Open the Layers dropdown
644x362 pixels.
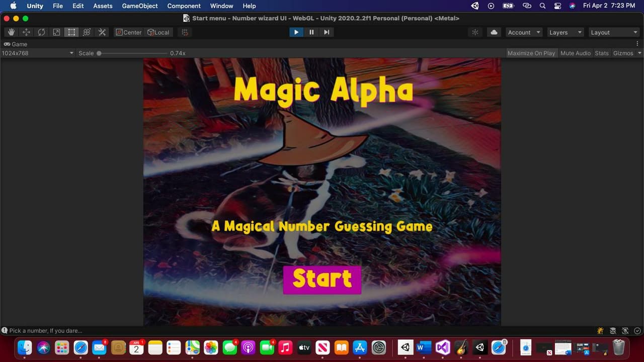(565, 32)
